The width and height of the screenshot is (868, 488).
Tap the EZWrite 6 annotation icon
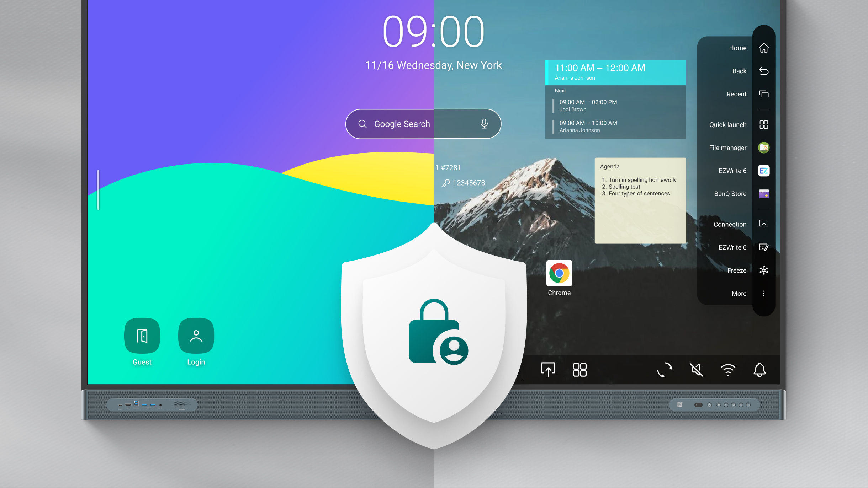click(x=764, y=247)
